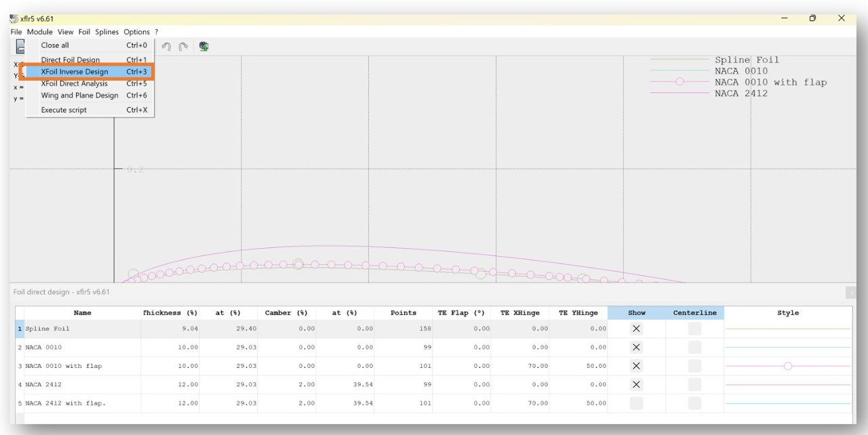Click the partially hidden foil icon at toolbar left
The image size is (868, 435).
point(20,47)
